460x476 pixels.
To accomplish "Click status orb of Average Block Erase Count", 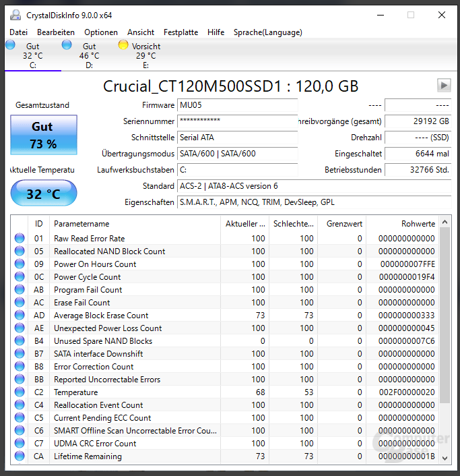I will pyautogui.click(x=20, y=315).
